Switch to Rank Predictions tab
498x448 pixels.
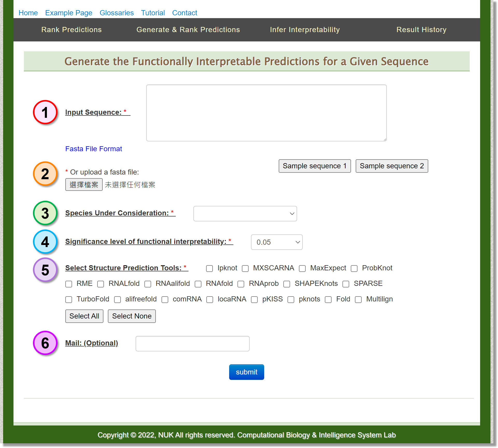[x=72, y=30]
